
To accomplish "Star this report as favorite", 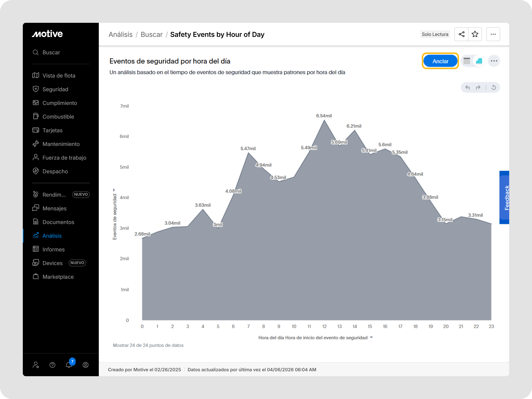I will point(475,34).
